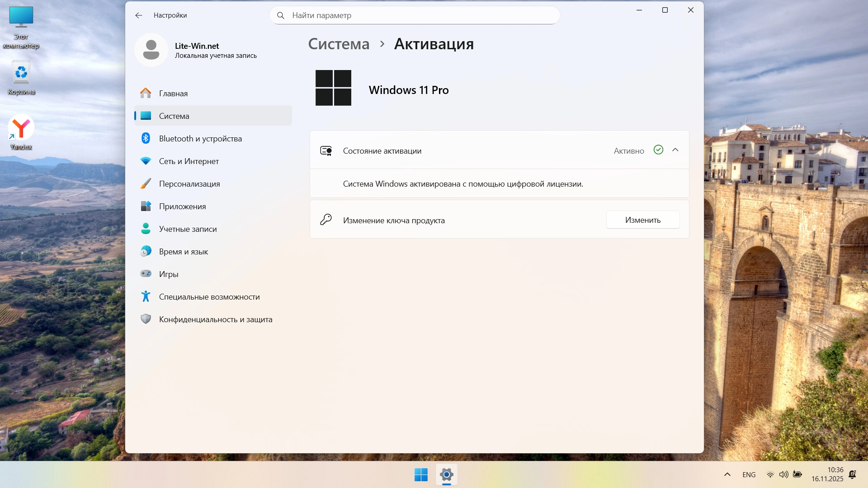Open the volume speaker icon in tray
This screenshot has height=488, width=868.
[x=783, y=474]
